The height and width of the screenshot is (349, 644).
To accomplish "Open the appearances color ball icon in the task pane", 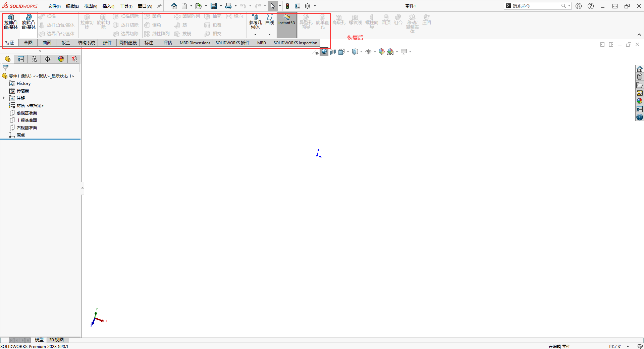I will 640,101.
